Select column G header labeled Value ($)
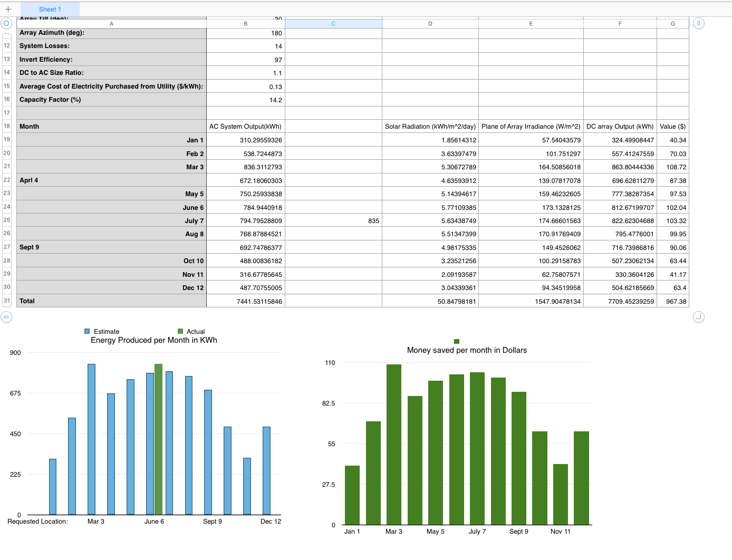732x560 pixels. coord(672,23)
